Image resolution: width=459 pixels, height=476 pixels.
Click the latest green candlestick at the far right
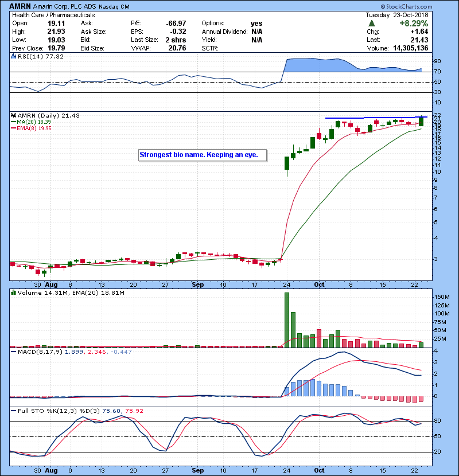(x=421, y=121)
